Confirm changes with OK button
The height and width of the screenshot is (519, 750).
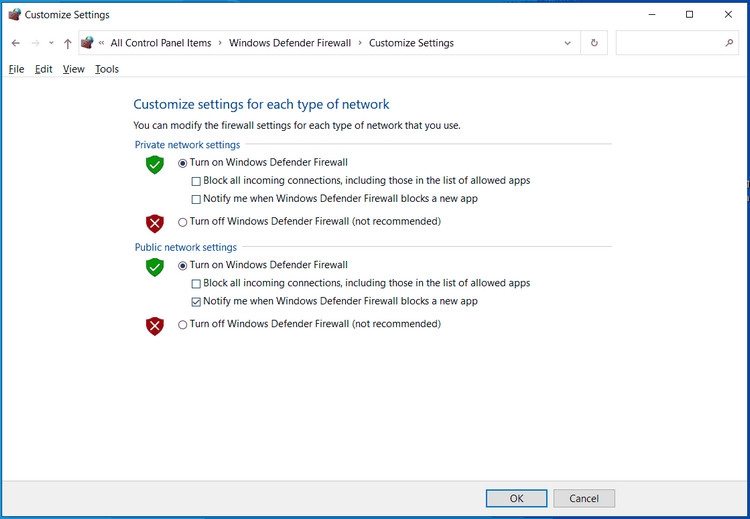517,498
